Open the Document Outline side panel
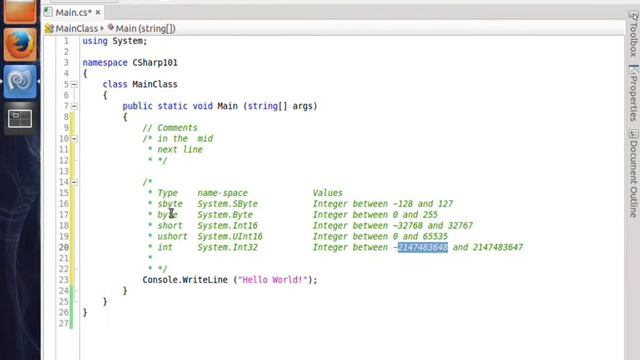This screenshot has width=640, height=360. coord(633,174)
